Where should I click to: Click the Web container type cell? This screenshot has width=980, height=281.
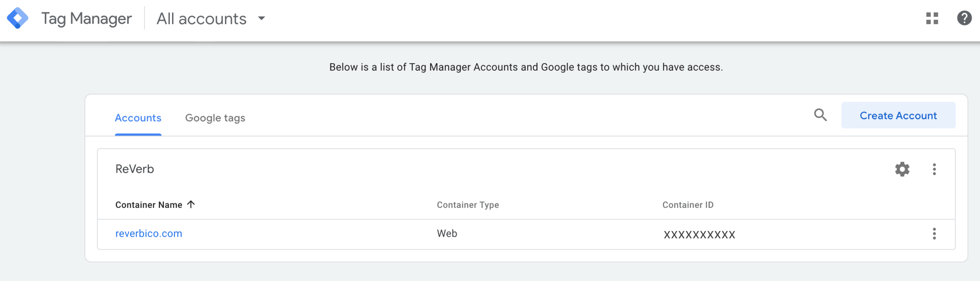click(447, 233)
